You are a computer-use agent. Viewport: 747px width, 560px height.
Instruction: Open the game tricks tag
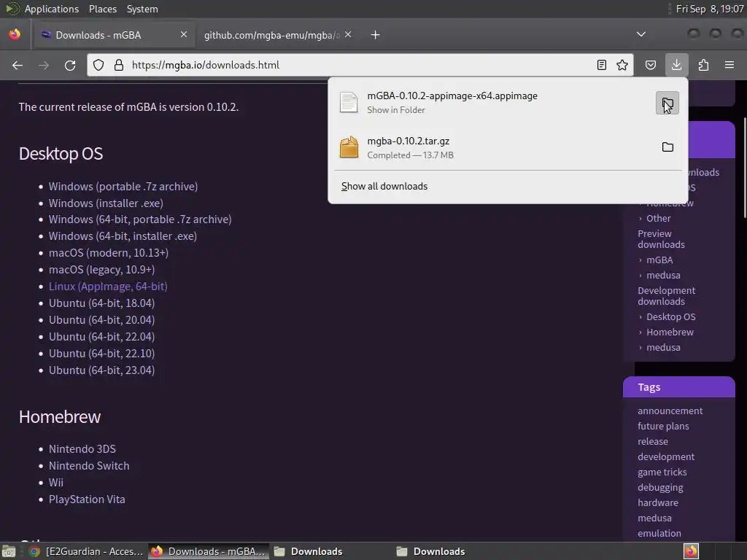click(662, 472)
